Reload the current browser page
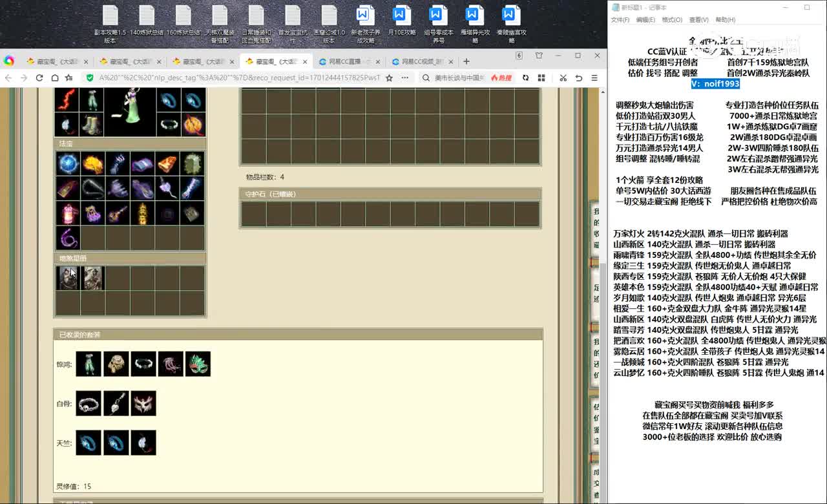The width and height of the screenshot is (827, 504). [x=39, y=78]
